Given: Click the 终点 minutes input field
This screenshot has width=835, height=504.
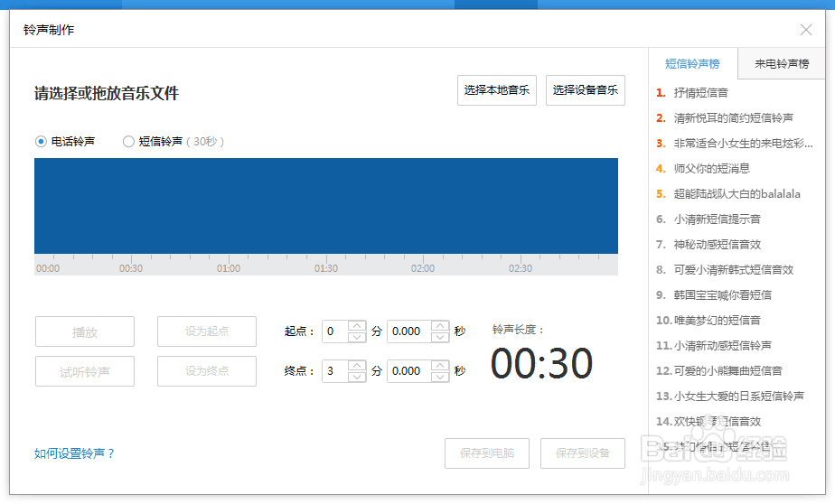Looking at the screenshot, I should (335, 371).
